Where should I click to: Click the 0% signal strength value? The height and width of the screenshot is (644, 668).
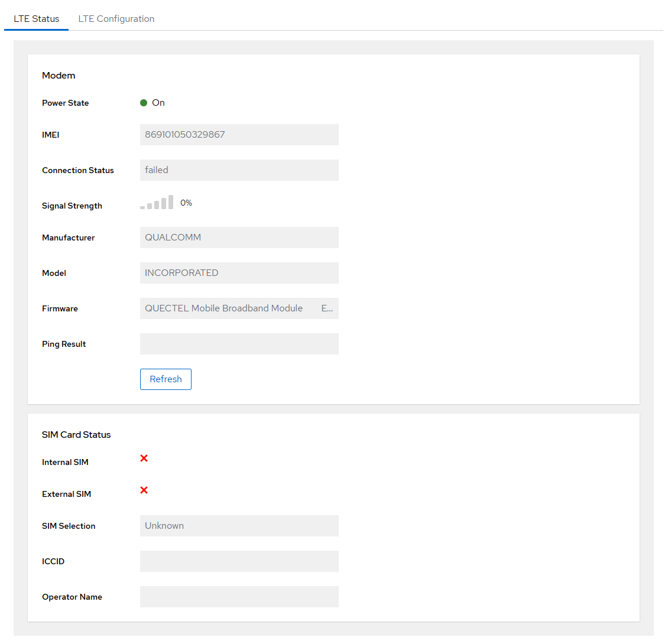click(186, 203)
